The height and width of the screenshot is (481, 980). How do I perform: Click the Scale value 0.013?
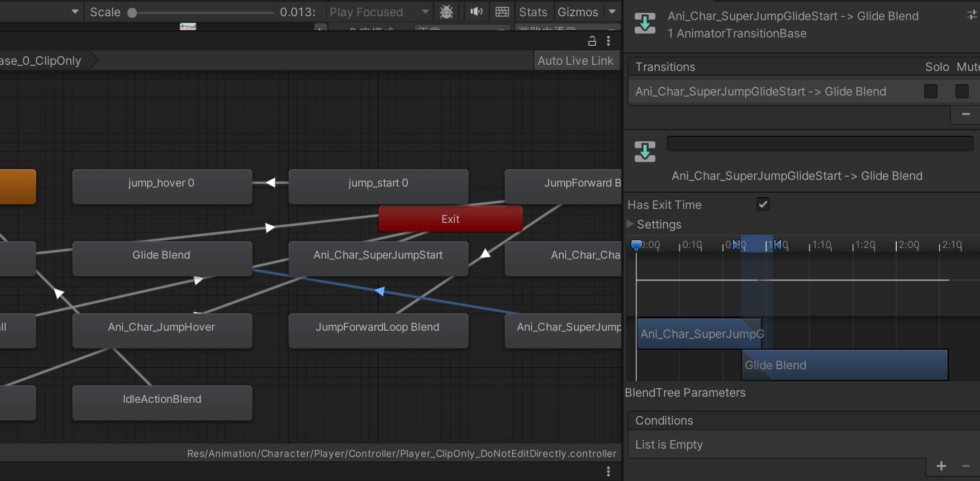(x=297, y=12)
